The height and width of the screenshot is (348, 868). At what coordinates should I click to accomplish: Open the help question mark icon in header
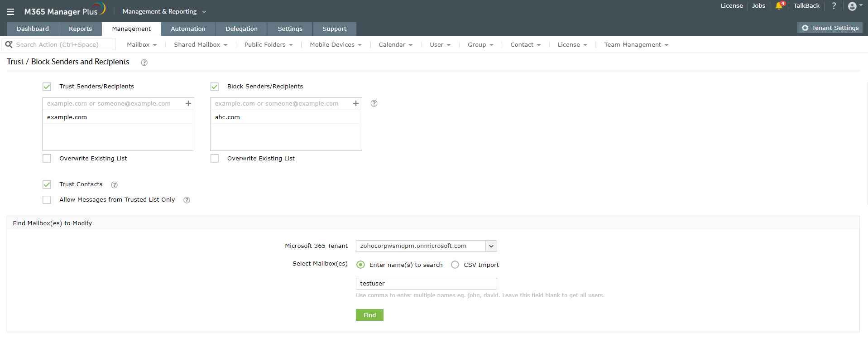pos(834,6)
